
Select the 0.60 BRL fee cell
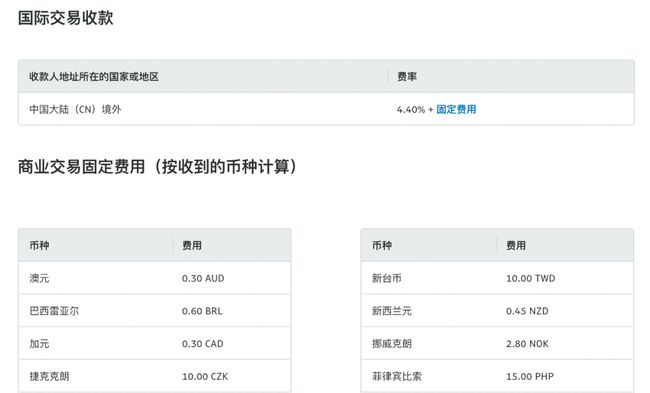[202, 311]
